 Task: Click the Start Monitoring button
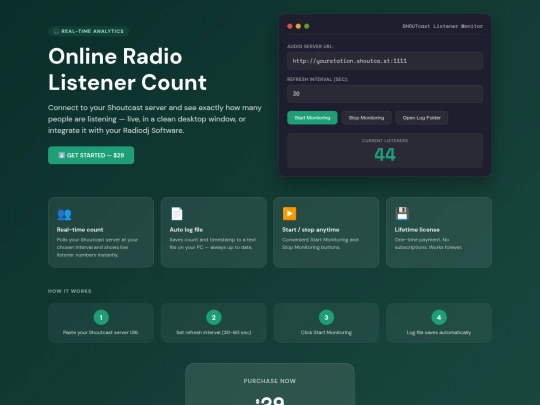[x=312, y=118]
